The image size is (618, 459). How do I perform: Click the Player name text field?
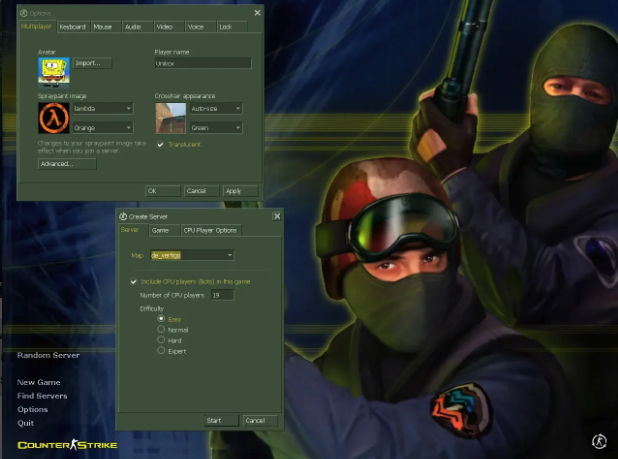201,63
